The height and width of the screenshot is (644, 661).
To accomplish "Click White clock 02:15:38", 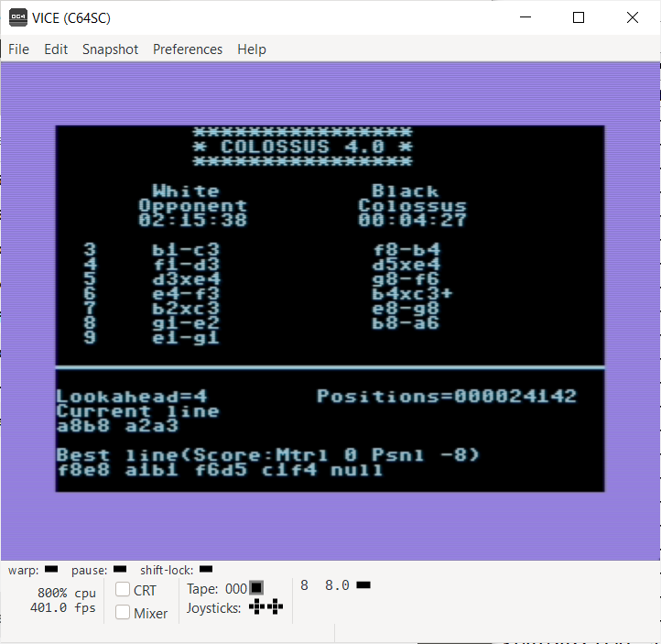I will pos(192,220).
